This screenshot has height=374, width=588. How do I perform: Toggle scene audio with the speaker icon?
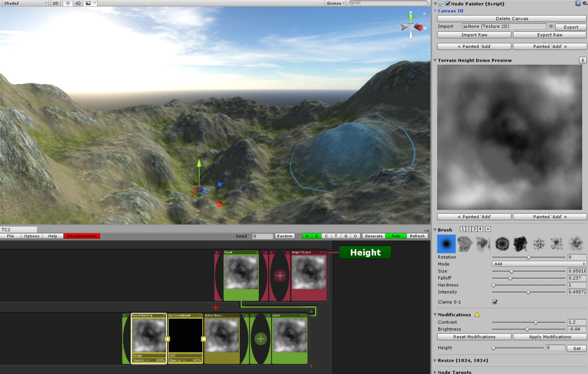[x=78, y=3]
